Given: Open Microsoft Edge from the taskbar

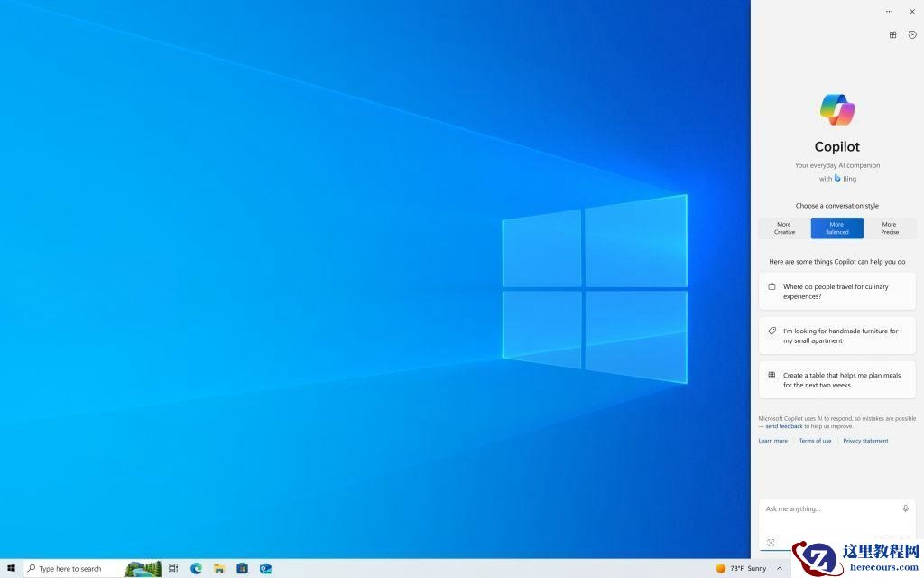Looking at the screenshot, I should click(196, 568).
